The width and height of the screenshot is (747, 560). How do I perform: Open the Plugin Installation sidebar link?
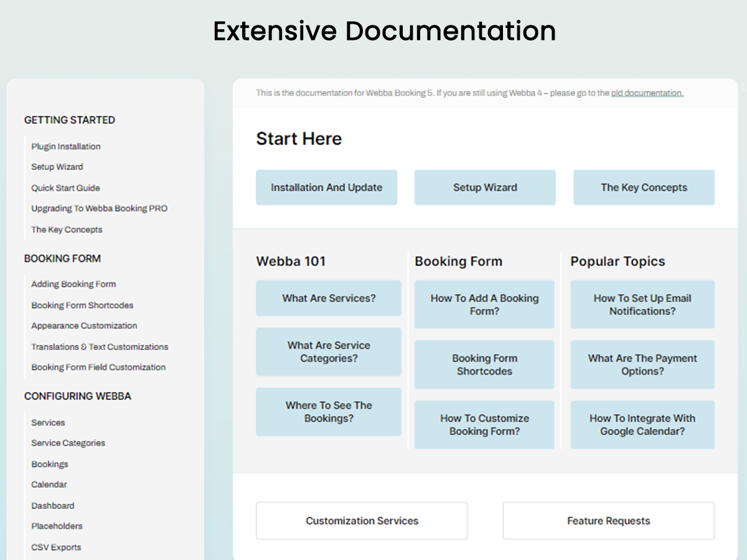click(66, 146)
